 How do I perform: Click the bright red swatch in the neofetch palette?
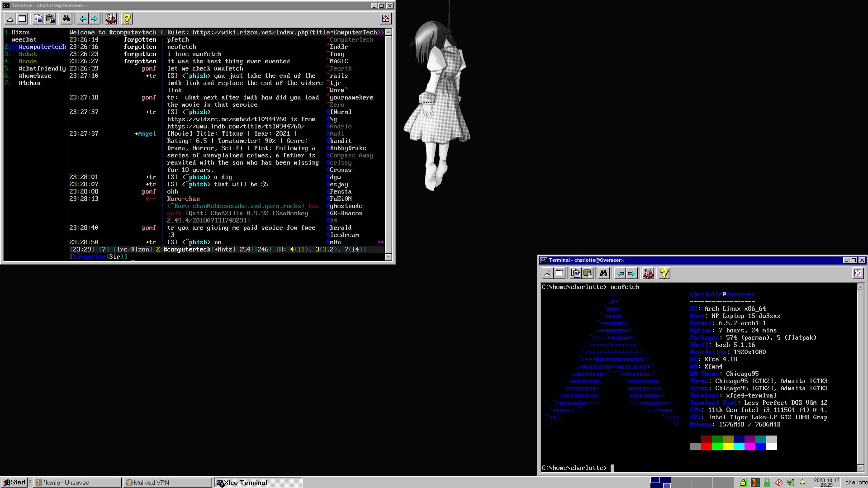(x=707, y=446)
